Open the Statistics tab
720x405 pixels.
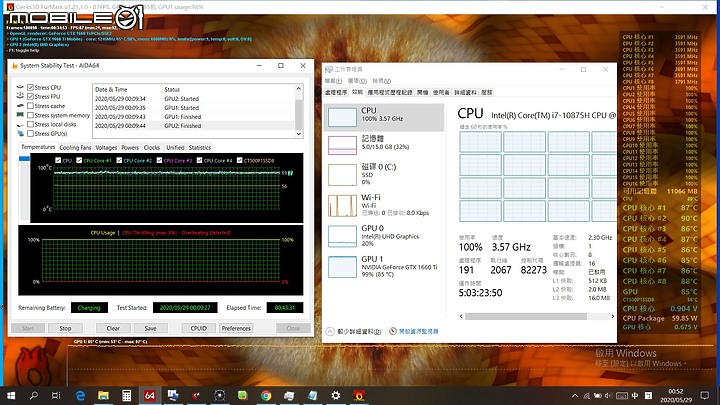pos(200,147)
